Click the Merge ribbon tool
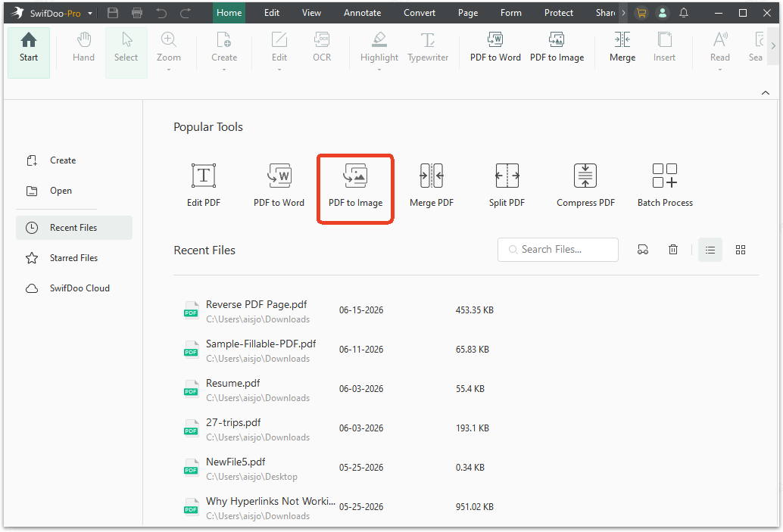The width and height of the screenshot is (783, 532). 622,48
